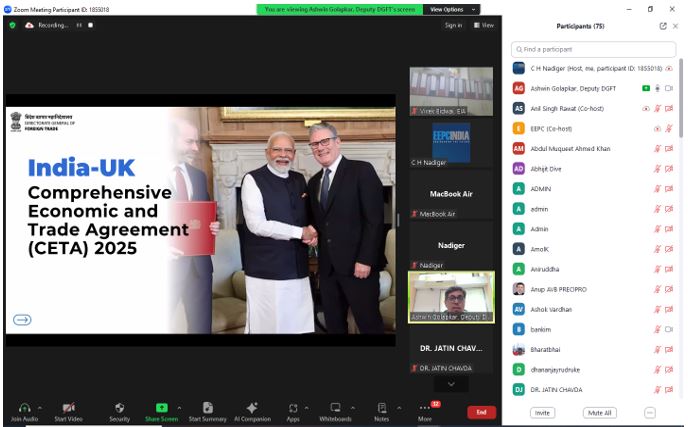Open the View layout menu
The width and height of the screenshot is (688, 427).
(484, 25)
